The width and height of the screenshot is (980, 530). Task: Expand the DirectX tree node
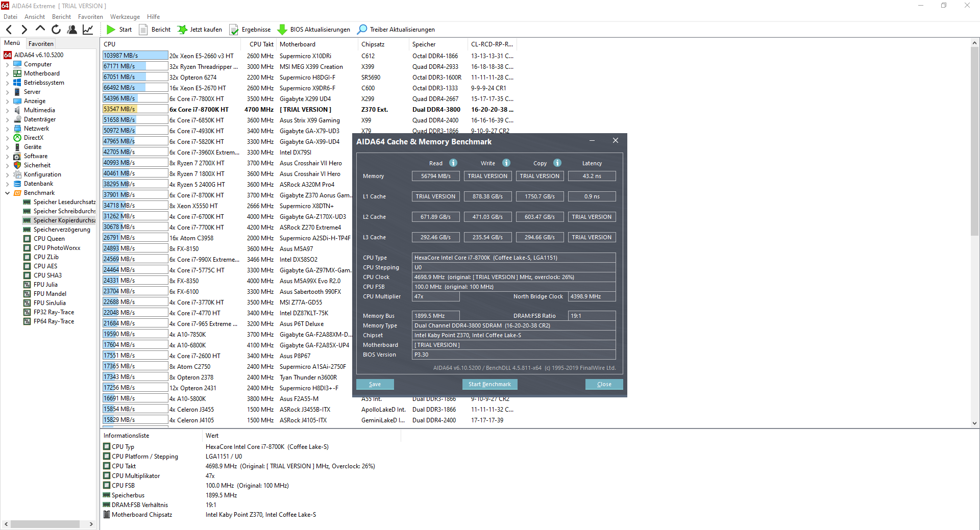click(x=7, y=138)
